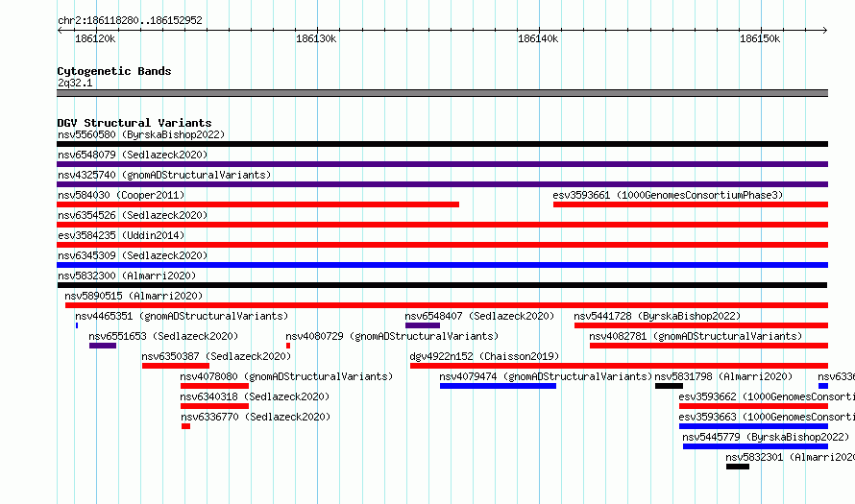
Task: Select the red nsv5890515 variant bar
Action: (447, 305)
